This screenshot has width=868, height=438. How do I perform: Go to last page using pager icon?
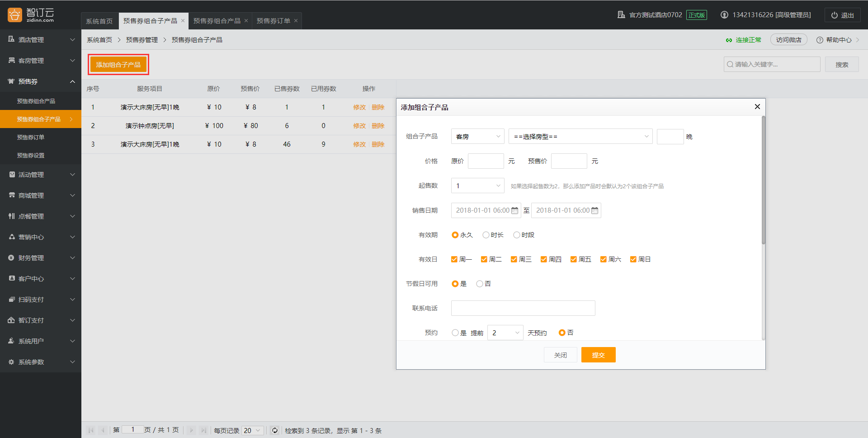pyautogui.click(x=203, y=430)
